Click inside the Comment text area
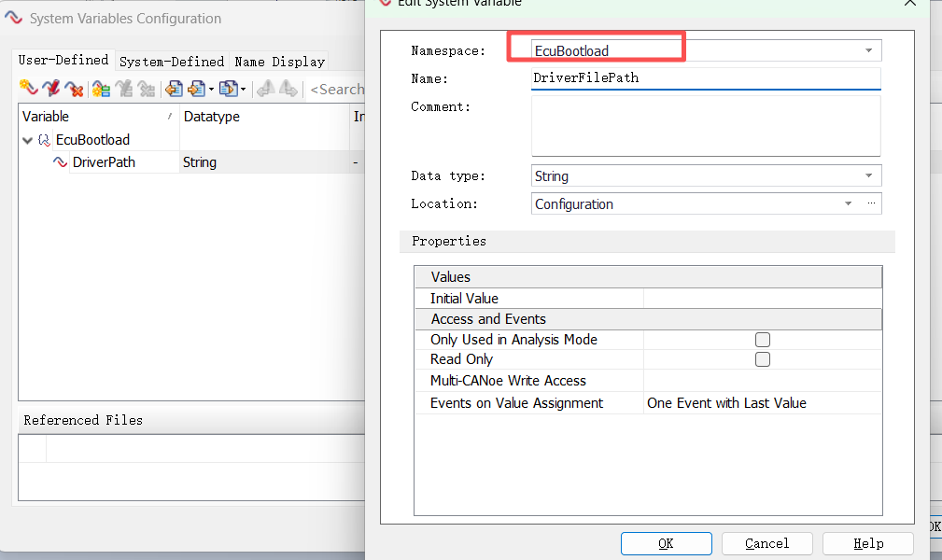This screenshot has width=942, height=560. (x=706, y=126)
